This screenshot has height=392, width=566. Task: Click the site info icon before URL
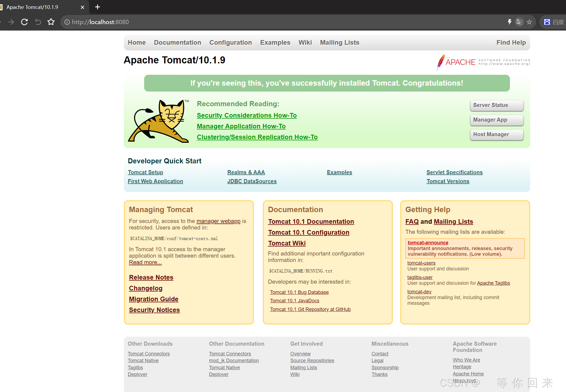pyautogui.click(x=67, y=22)
